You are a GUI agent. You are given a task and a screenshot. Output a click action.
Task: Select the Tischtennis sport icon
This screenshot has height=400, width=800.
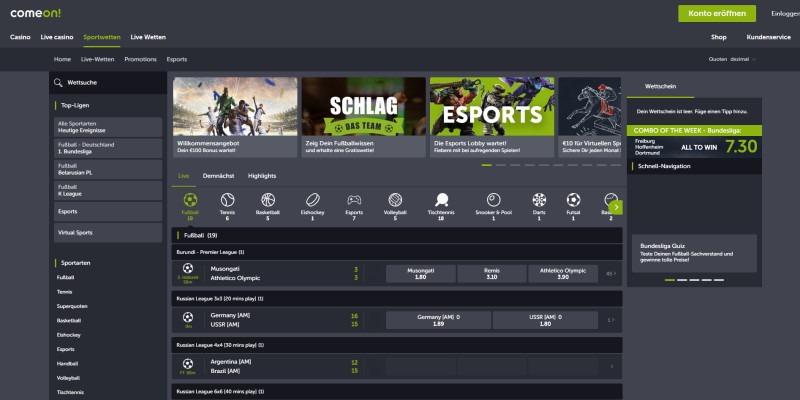click(x=441, y=199)
